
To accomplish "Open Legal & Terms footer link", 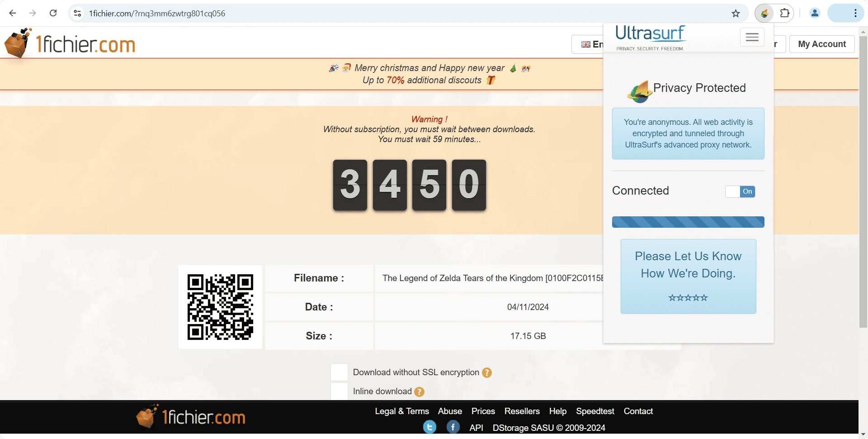I will (x=402, y=411).
